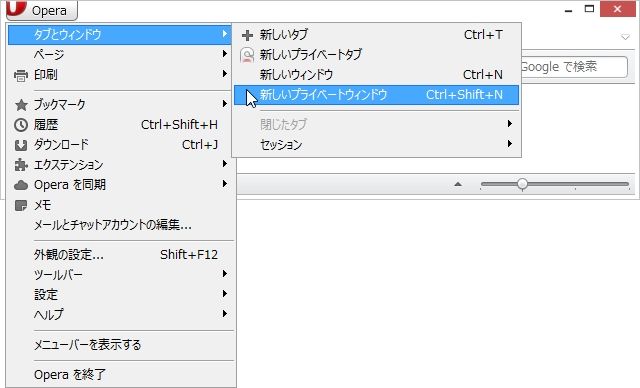Choose メールとチャットアカウントの編集...

coord(120,224)
